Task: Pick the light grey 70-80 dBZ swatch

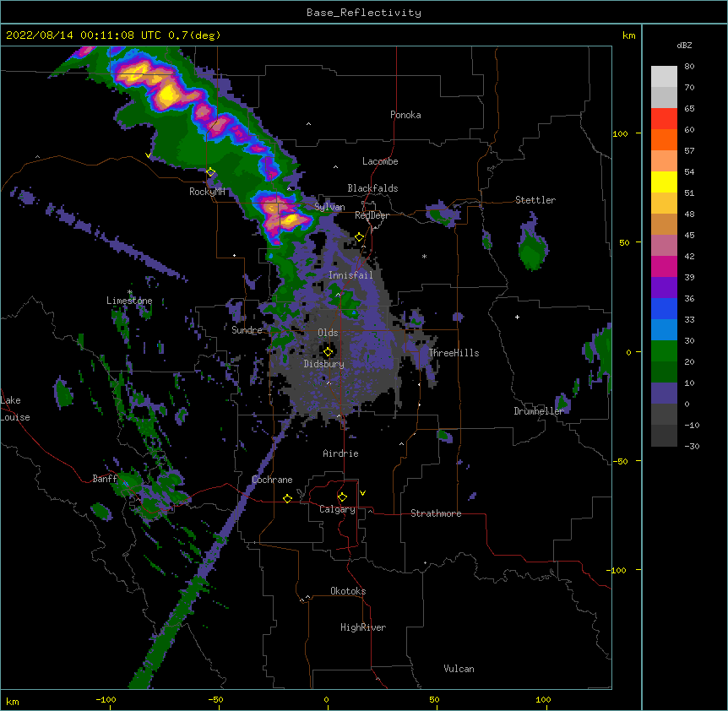Action: (664, 77)
